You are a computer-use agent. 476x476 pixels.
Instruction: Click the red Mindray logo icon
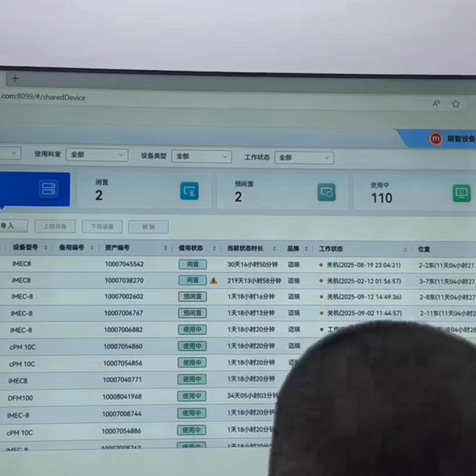point(436,139)
